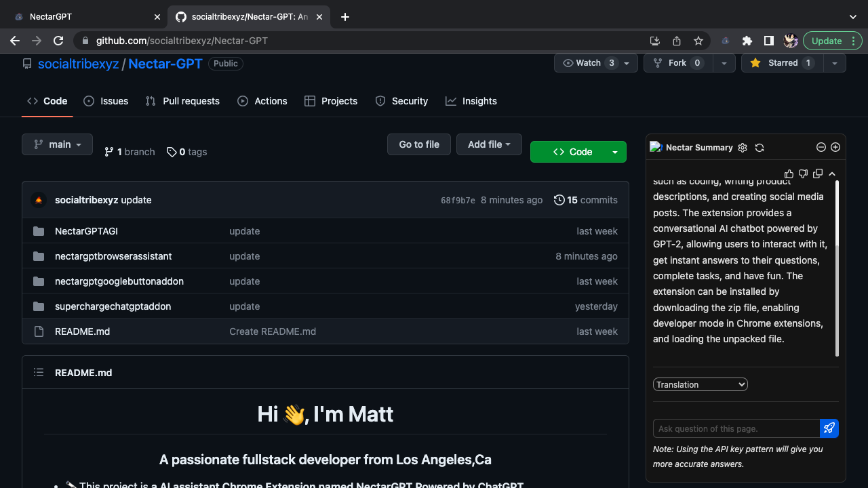The width and height of the screenshot is (868, 488).
Task: Switch to Security tab
Action: [401, 101]
